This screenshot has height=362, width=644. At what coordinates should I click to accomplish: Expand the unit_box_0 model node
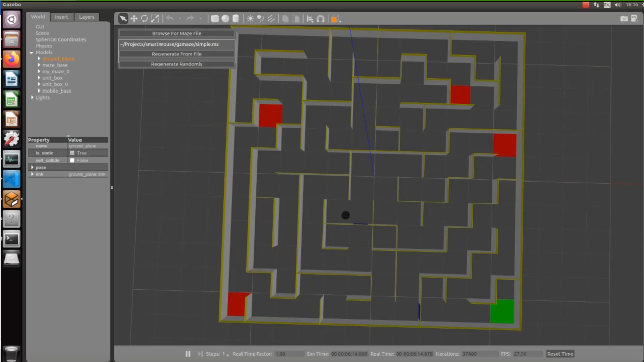click(x=39, y=84)
